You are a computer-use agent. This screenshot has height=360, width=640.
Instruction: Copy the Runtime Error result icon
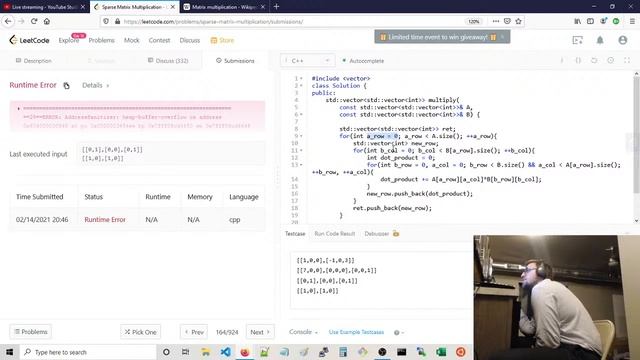tap(66, 85)
